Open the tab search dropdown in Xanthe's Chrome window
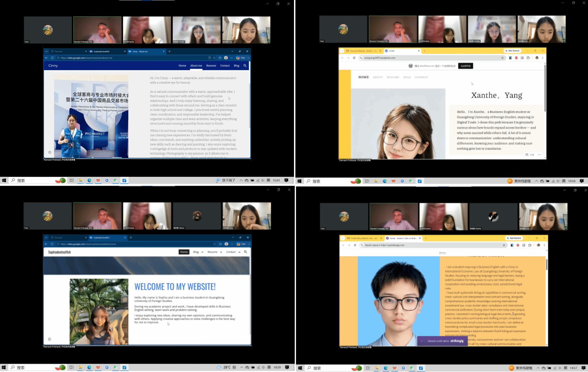Screen dimensions: 588x372 tap(342, 51)
